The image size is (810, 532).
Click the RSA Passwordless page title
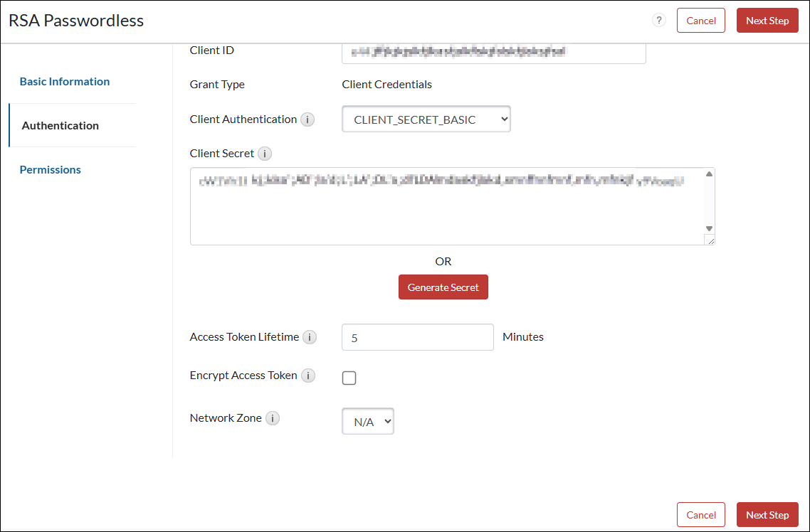(x=76, y=21)
